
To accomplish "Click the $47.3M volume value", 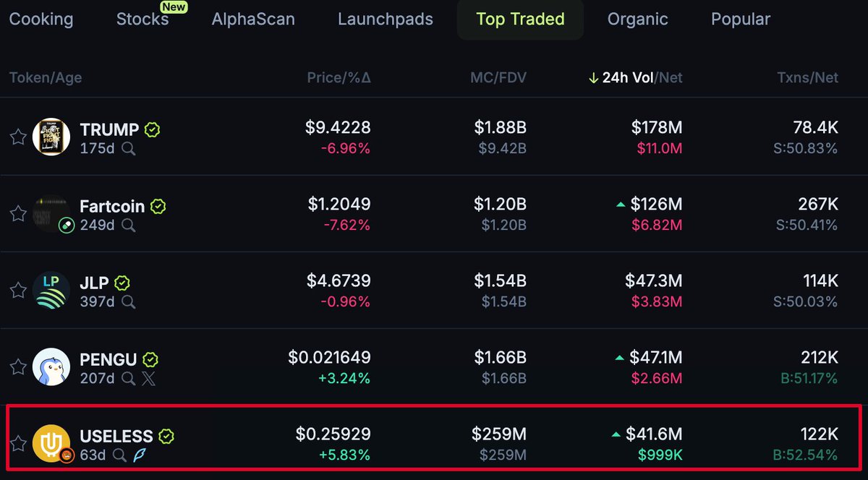I will [x=654, y=281].
